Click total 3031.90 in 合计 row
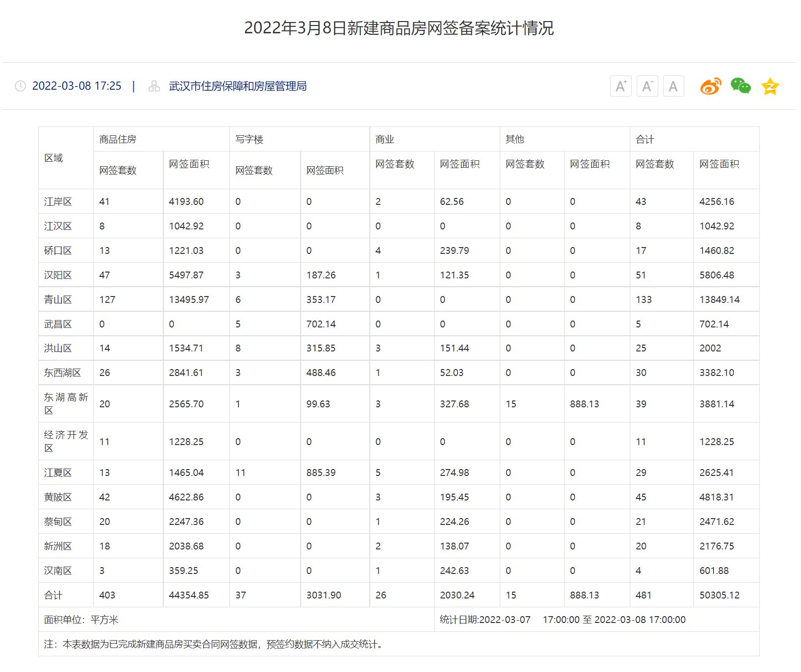 point(324,595)
